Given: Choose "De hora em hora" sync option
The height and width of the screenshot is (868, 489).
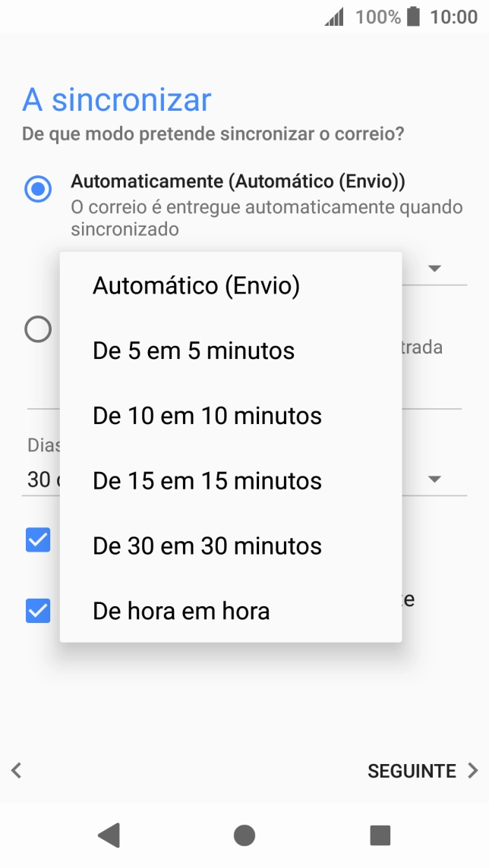Looking at the screenshot, I should point(179,610).
